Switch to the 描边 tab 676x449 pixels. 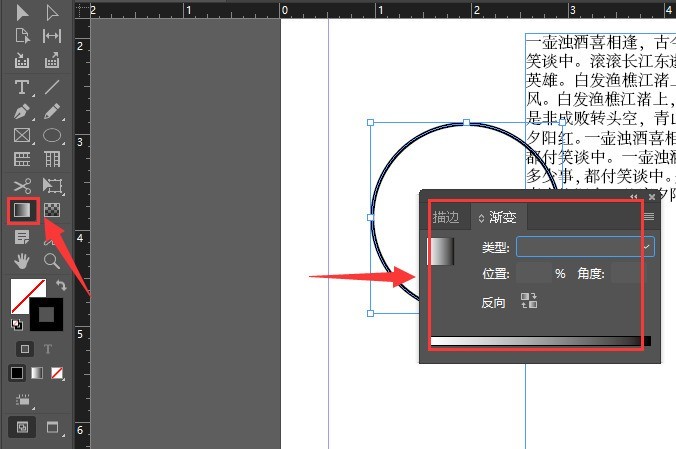pyautogui.click(x=445, y=217)
